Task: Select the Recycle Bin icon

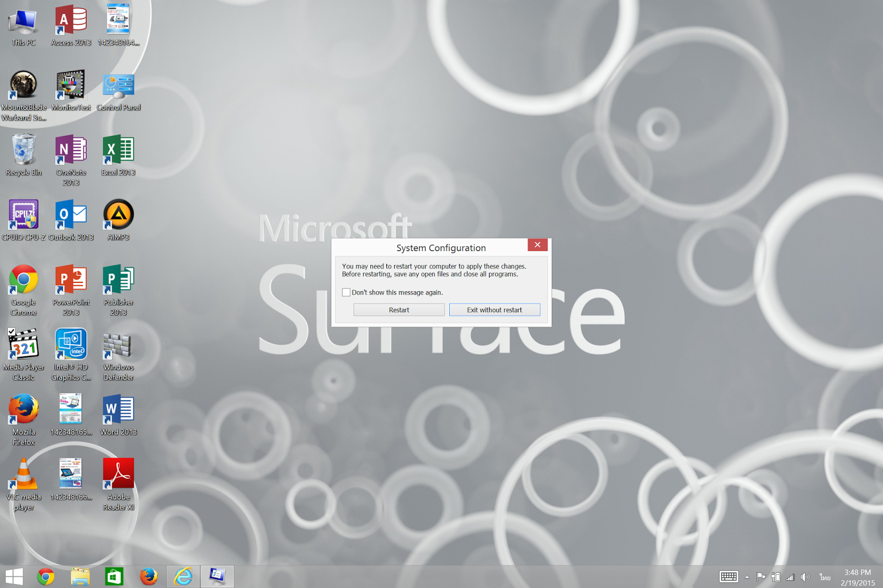Action: point(24,156)
